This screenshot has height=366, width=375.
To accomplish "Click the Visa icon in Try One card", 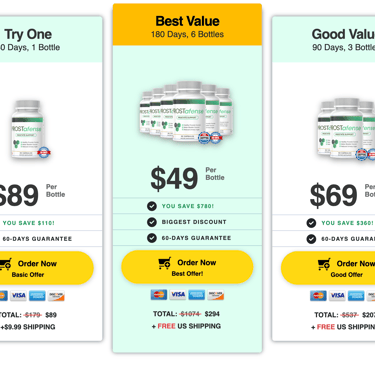I will click(x=18, y=296).
